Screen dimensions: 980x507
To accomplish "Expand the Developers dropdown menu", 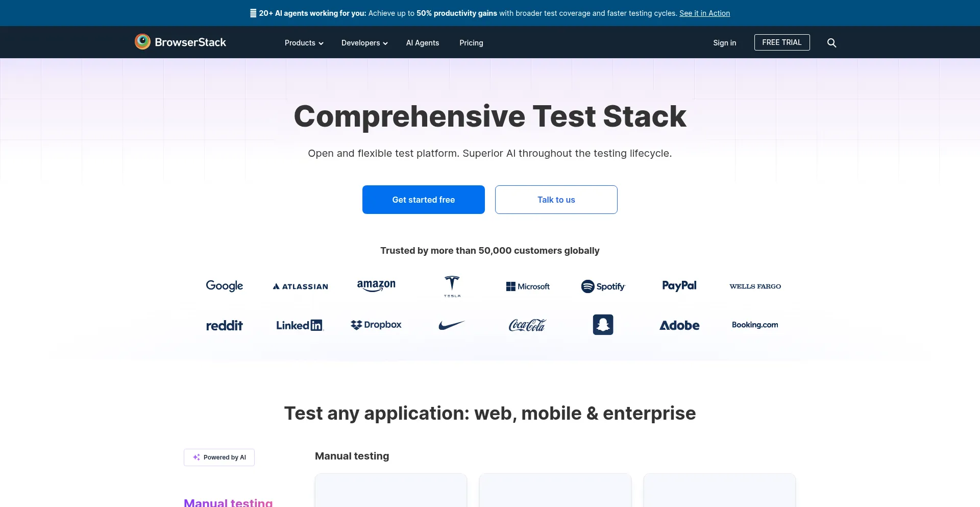I will (x=364, y=43).
